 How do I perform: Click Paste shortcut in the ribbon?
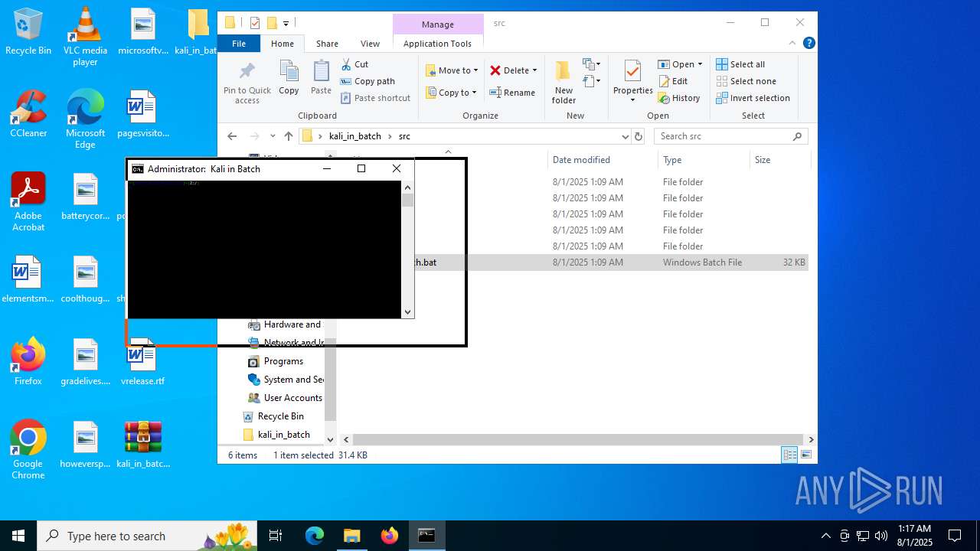click(376, 98)
